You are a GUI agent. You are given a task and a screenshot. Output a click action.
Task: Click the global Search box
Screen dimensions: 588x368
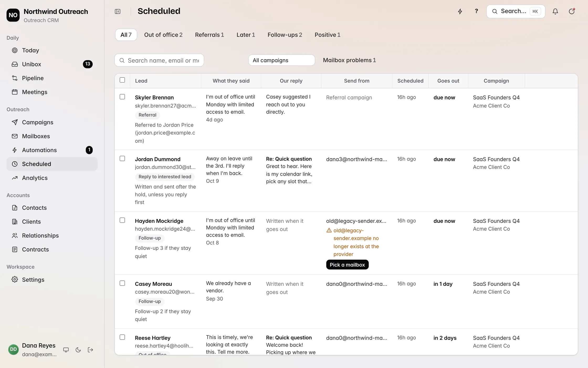(x=516, y=11)
